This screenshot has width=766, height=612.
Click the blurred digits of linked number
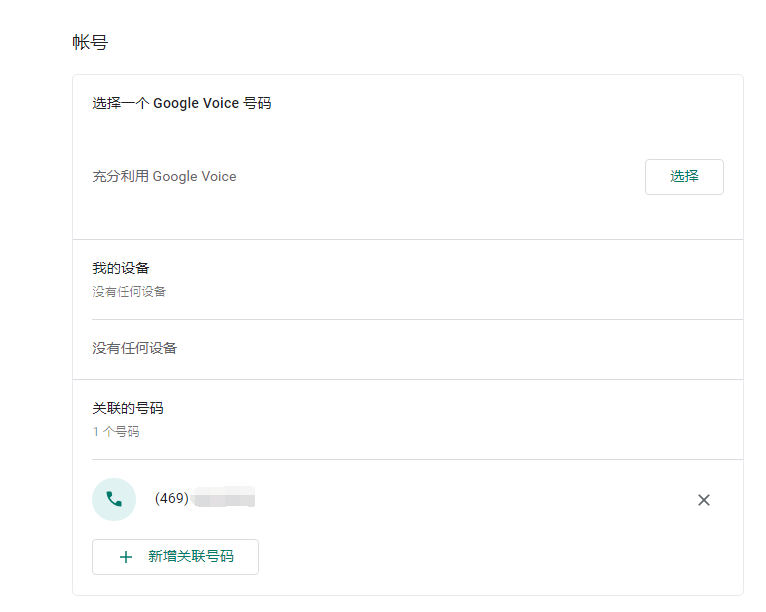click(x=224, y=497)
